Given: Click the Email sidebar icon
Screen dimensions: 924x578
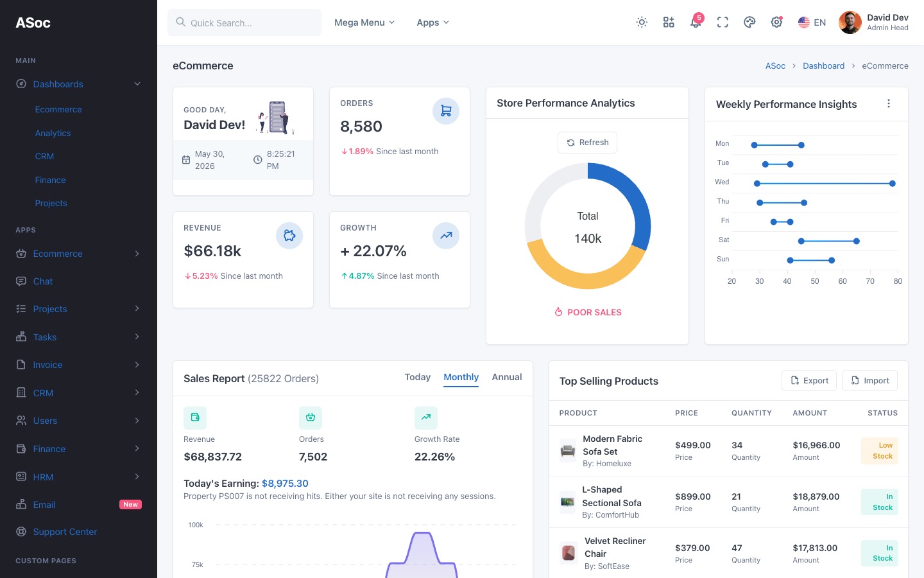Looking at the screenshot, I should tap(21, 505).
